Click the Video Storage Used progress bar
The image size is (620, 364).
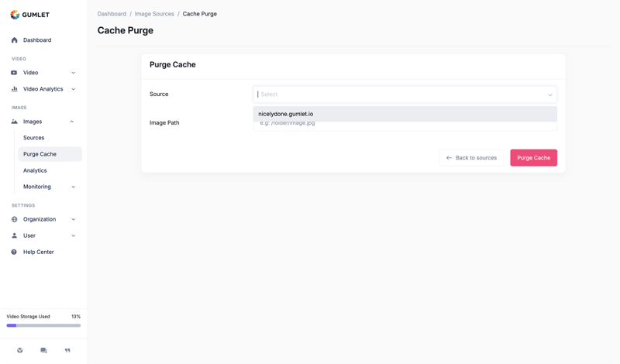pos(43,325)
